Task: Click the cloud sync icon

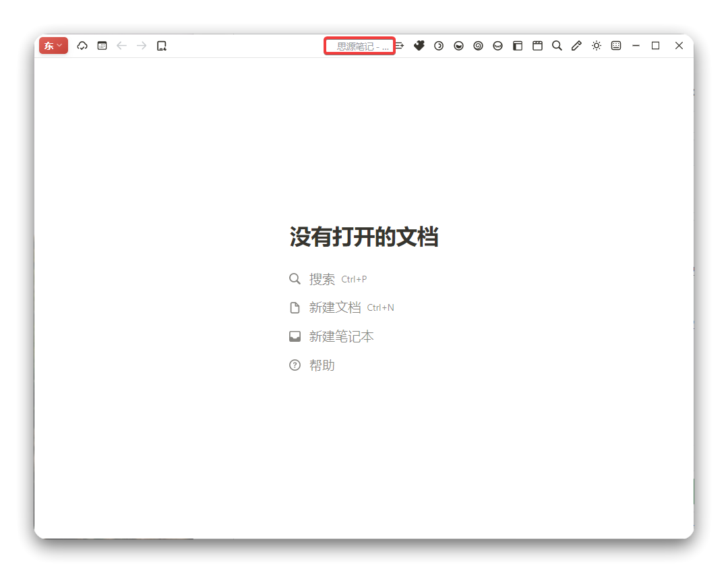Action: (82, 45)
